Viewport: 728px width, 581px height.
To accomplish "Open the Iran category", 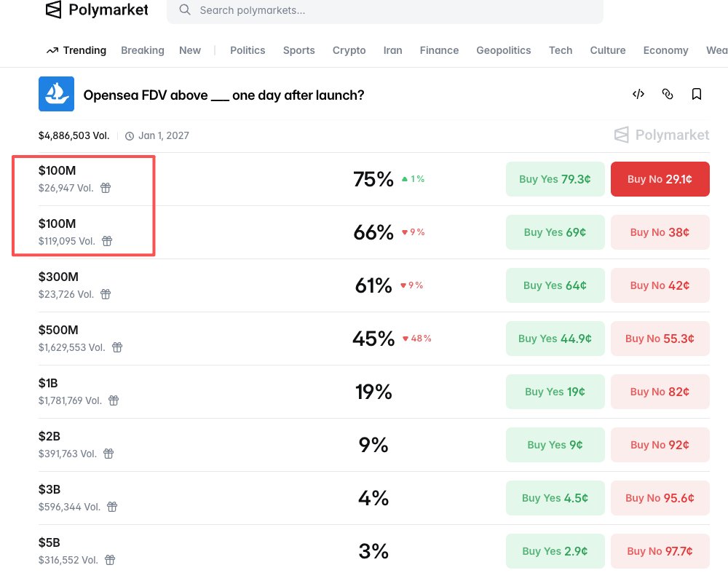I will pyautogui.click(x=393, y=50).
